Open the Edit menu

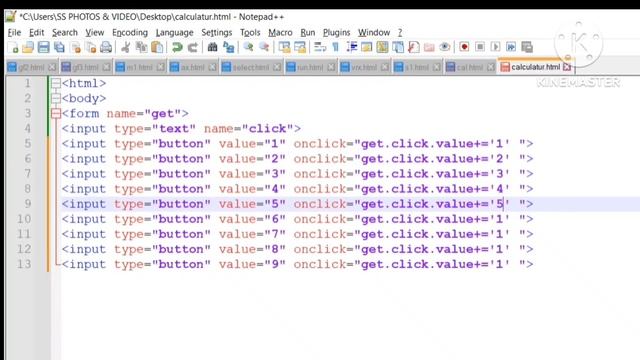tap(36, 33)
